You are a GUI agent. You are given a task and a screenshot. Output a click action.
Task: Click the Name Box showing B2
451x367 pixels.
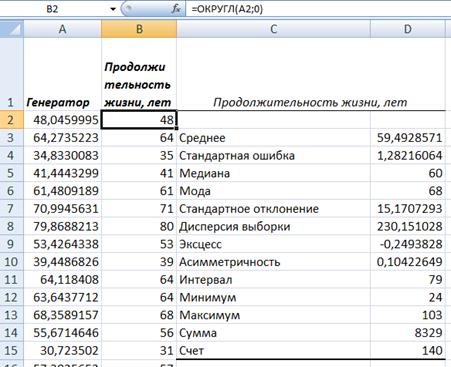[x=53, y=9]
